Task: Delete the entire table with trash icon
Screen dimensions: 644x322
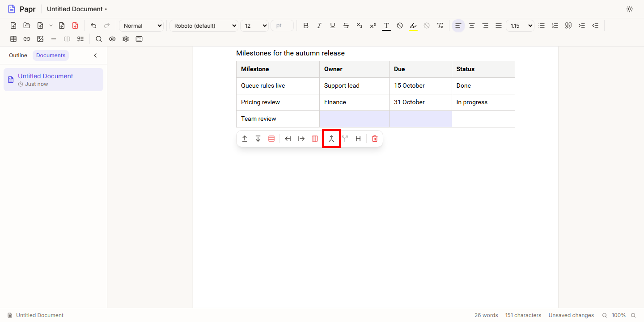Action: click(x=375, y=139)
